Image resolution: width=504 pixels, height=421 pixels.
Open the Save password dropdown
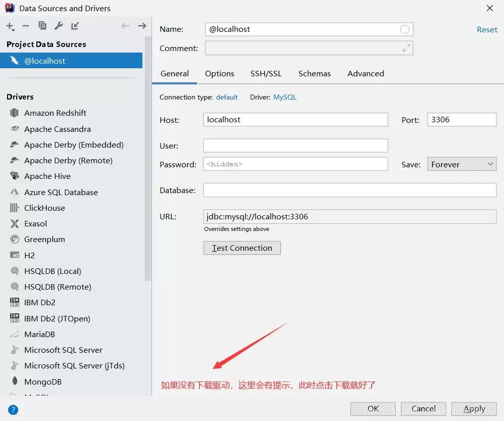pyautogui.click(x=462, y=164)
